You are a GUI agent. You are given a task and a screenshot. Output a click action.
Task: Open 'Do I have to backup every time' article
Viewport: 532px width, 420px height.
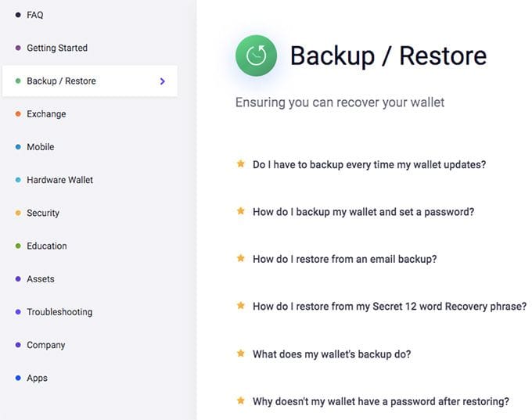pos(369,164)
